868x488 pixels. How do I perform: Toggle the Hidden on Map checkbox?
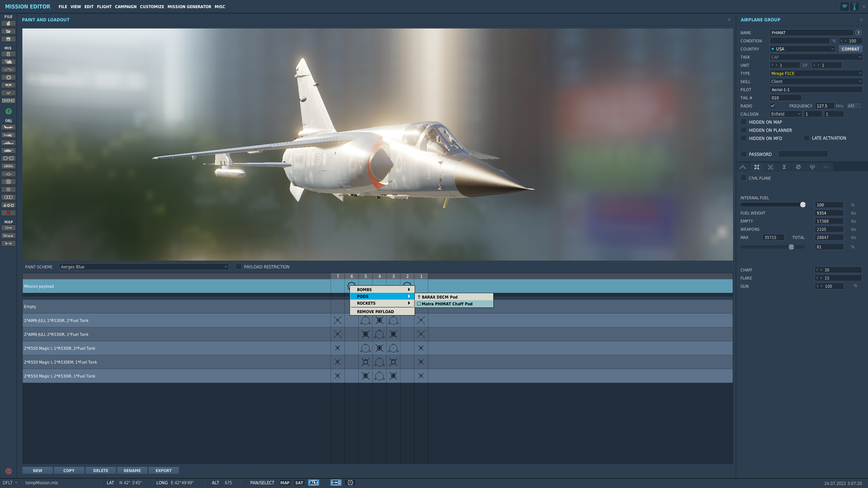tap(744, 122)
